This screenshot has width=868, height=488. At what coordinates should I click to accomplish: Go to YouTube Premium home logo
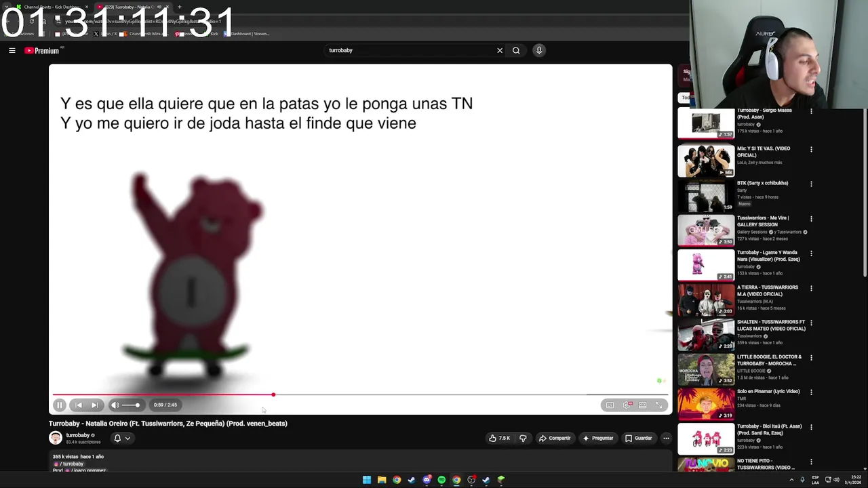[42, 50]
